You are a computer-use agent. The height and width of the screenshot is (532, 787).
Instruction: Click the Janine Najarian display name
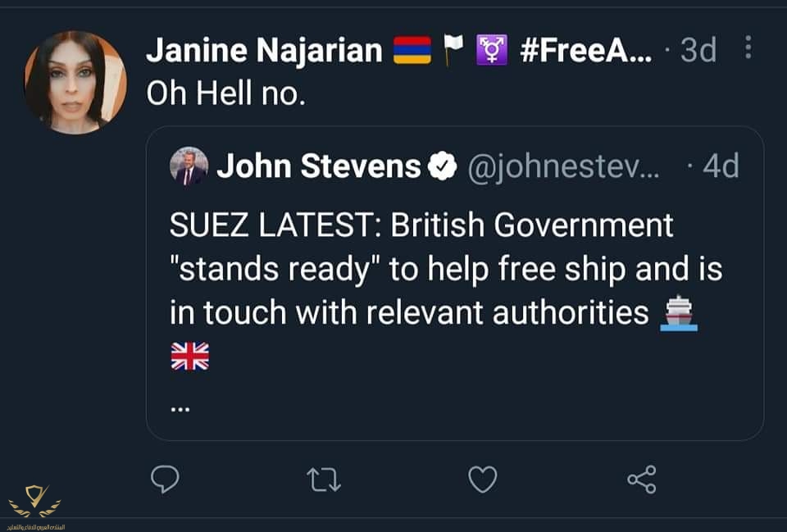(264, 51)
